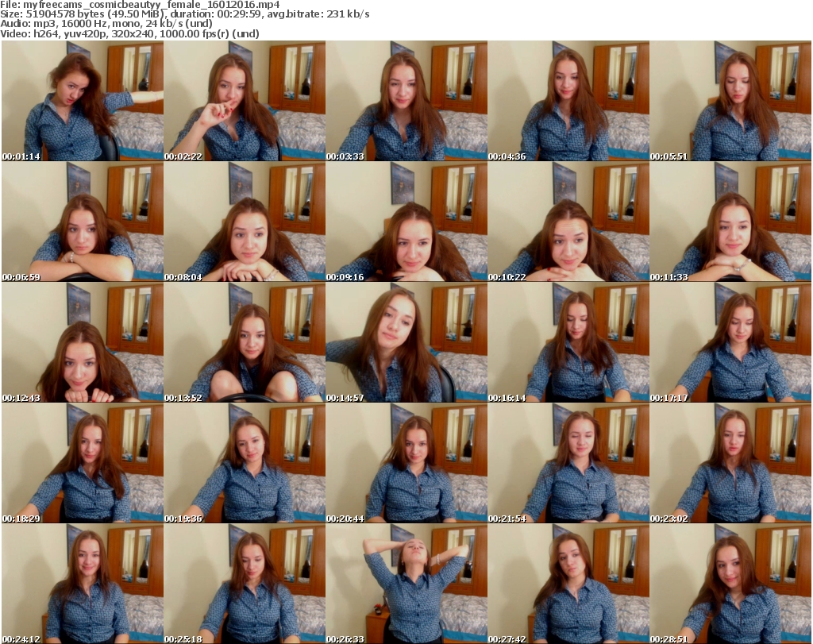This screenshot has height=644, width=813.
Task: Select the thumbnail stamped 00:01:14
Action: pos(83,101)
